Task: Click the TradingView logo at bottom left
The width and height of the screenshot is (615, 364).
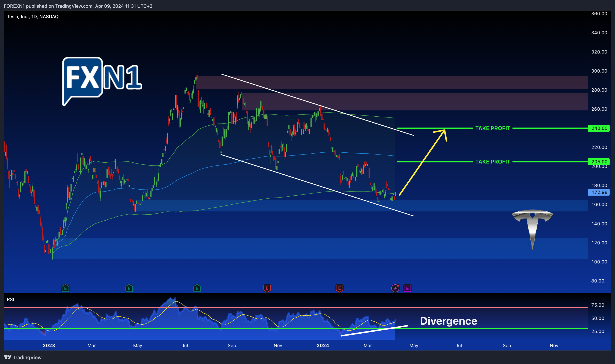Action: click(x=22, y=357)
